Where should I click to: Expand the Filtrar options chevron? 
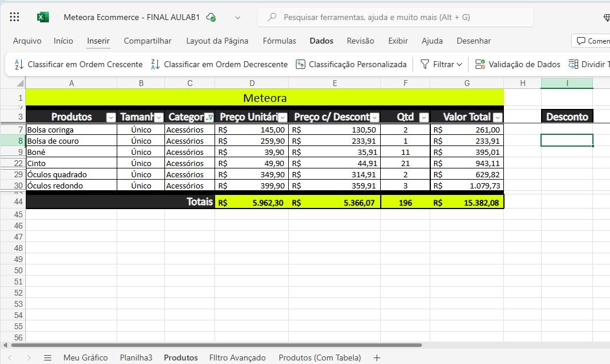point(460,65)
